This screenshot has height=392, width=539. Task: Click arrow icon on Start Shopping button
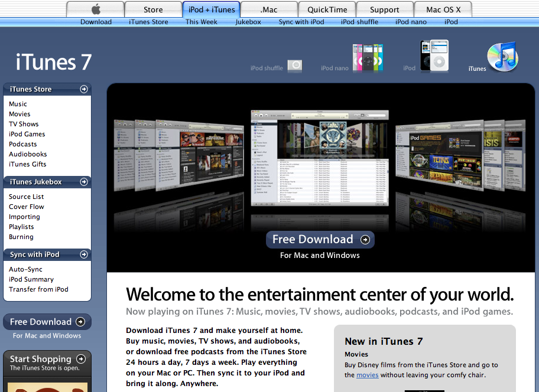[x=81, y=359]
